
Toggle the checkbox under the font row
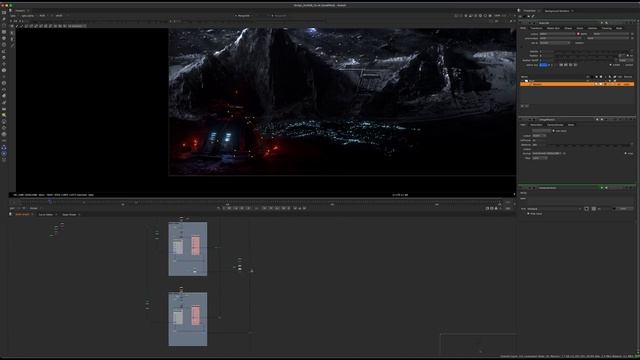pos(529,213)
